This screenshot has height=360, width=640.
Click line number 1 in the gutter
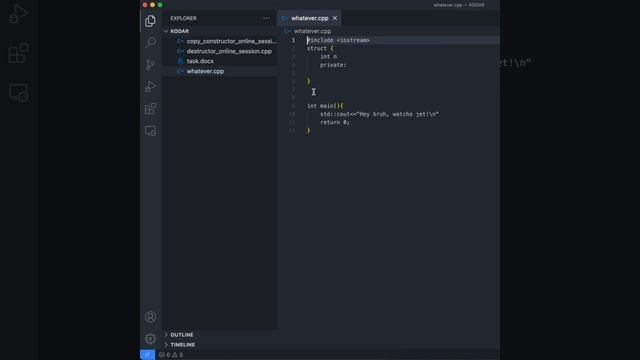tap(293, 40)
